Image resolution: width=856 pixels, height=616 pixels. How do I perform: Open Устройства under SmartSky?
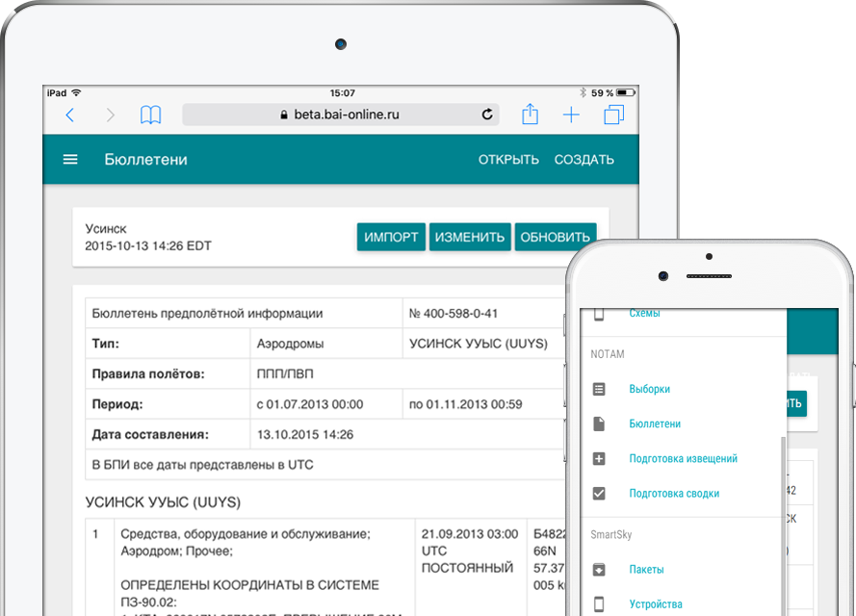point(655,604)
